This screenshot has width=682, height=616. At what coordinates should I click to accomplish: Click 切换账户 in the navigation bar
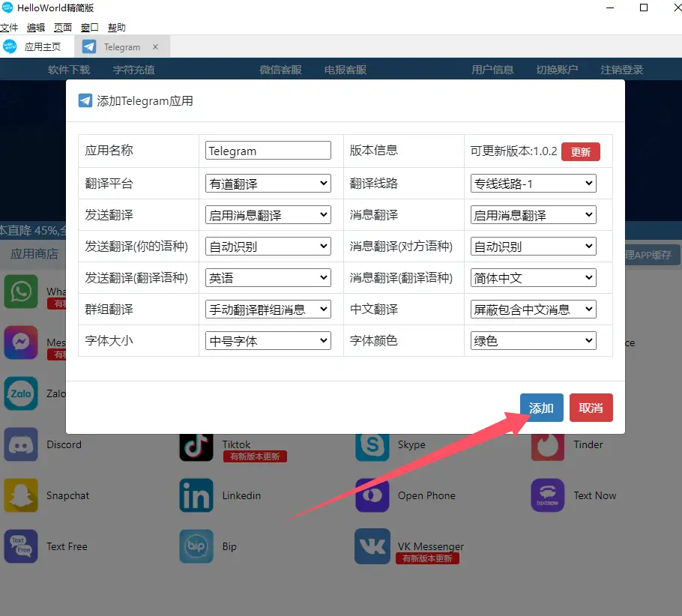[x=557, y=70]
